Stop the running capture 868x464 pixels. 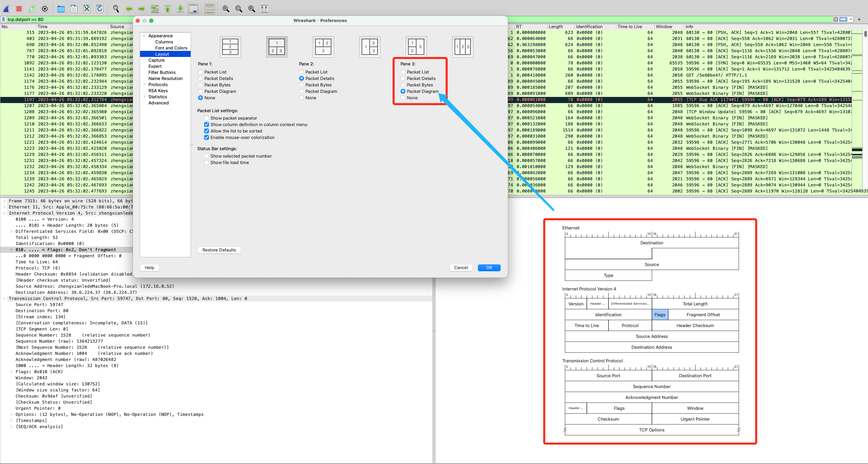[x=19, y=8]
